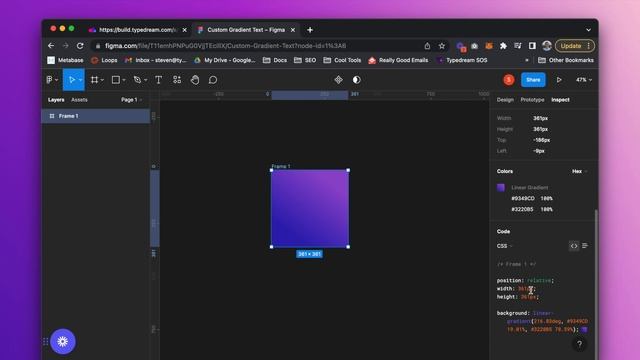The height and width of the screenshot is (360, 640).
Task: Click the browser forward arrow
Action: pos(65,46)
